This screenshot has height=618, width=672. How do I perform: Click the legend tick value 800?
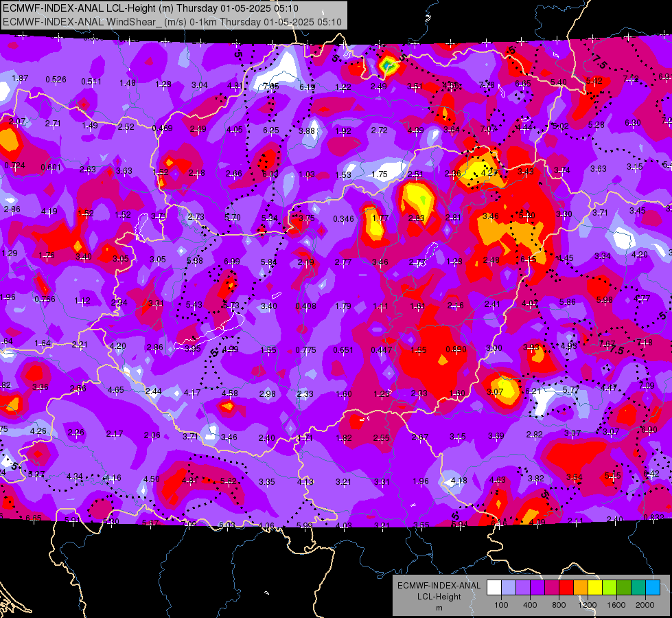click(x=559, y=605)
